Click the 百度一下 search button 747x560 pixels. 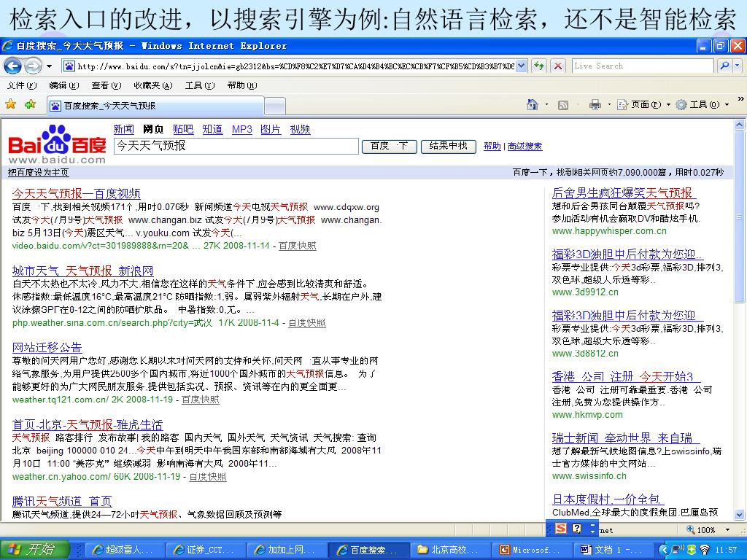click(390, 146)
